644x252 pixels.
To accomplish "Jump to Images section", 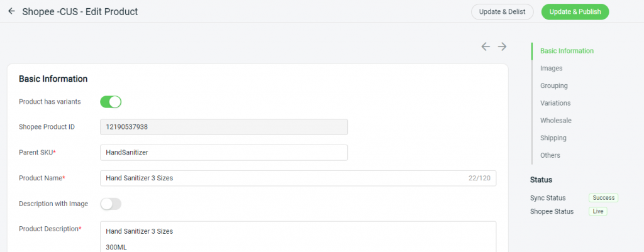I will tap(551, 68).
